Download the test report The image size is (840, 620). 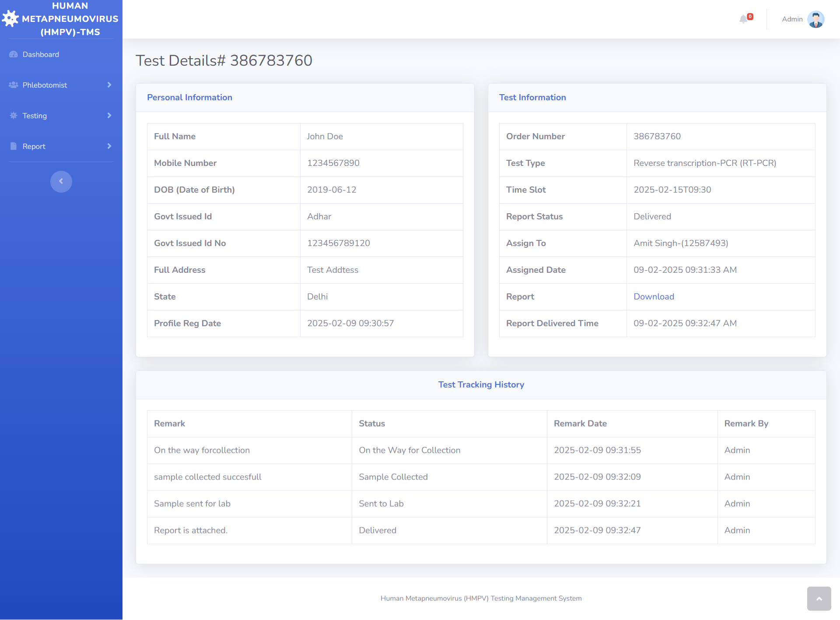click(654, 296)
